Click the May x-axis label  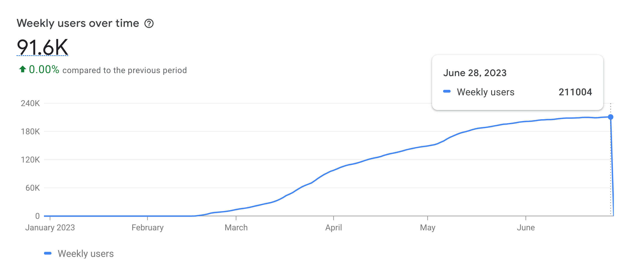click(x=428, y=228)
